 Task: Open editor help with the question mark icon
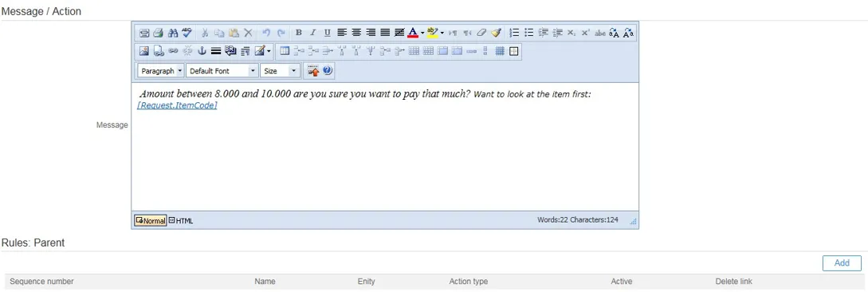(x=327, y=71)
